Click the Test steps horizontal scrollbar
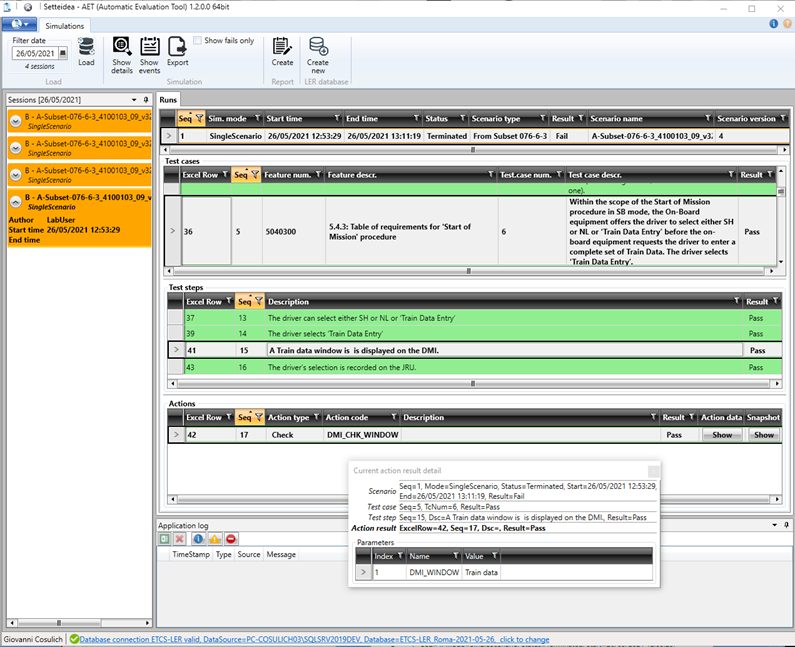This screenshot has width=795, height=647. tap(474, 384)
